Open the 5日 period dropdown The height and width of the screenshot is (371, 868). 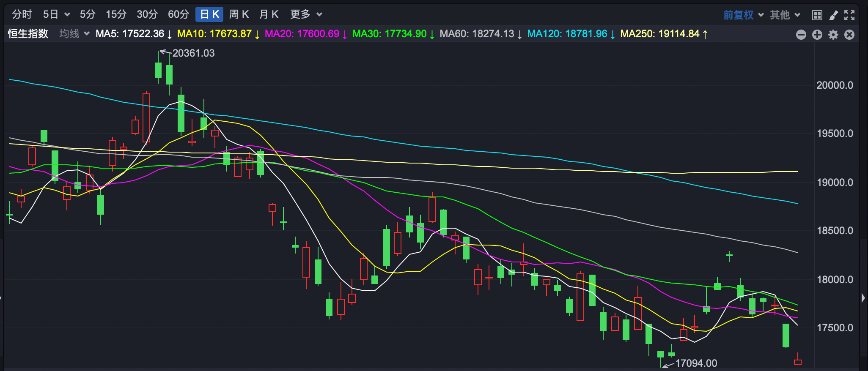pos(56,14)
